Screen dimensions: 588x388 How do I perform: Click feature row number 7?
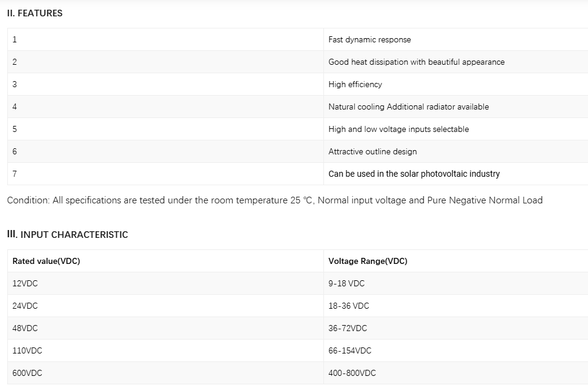[x=165, y=174]
